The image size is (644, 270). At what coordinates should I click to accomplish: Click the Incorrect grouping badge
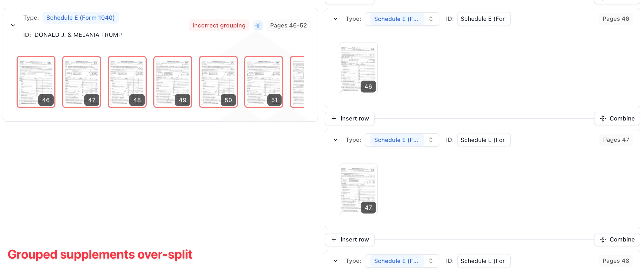[x=219, y=25]
